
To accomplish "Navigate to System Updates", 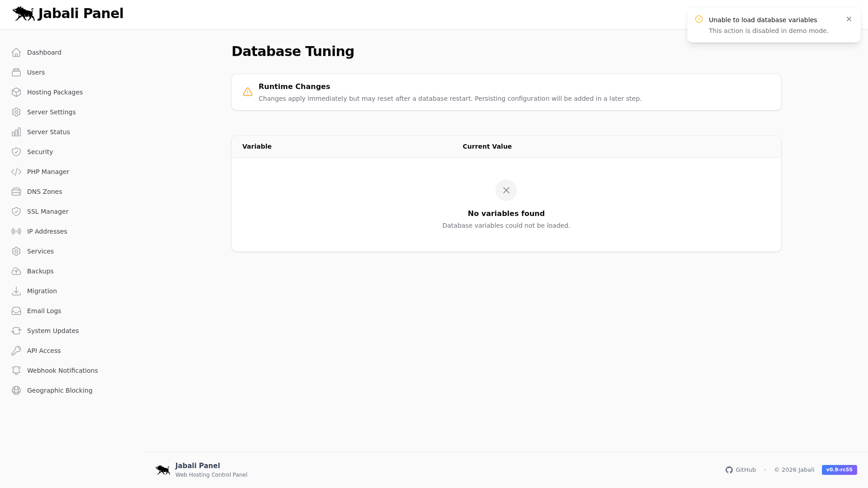I will [x=52, y=331].
